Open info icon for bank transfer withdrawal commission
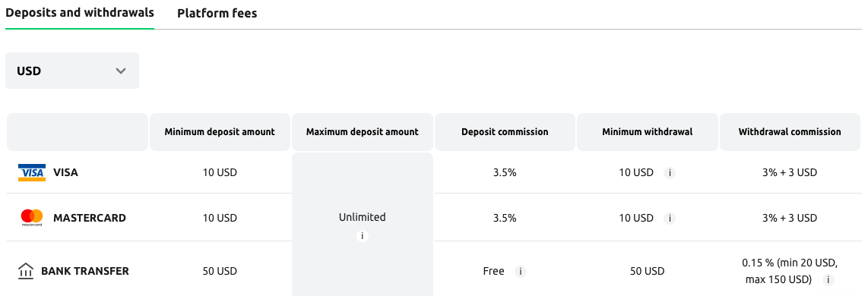 click(x=828, y=280)
